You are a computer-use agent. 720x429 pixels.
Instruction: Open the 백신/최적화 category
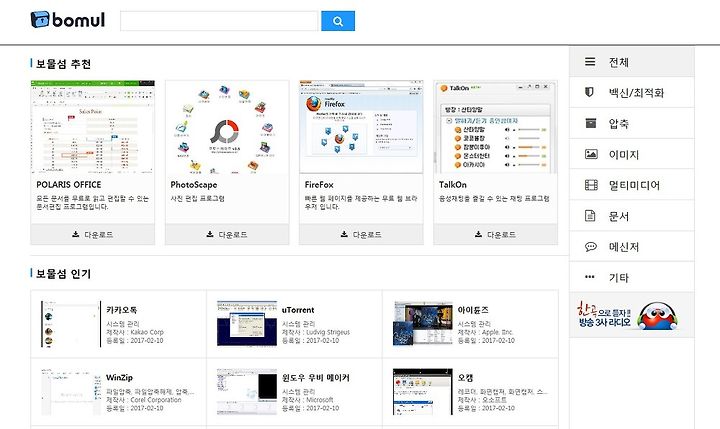[632, 92]
